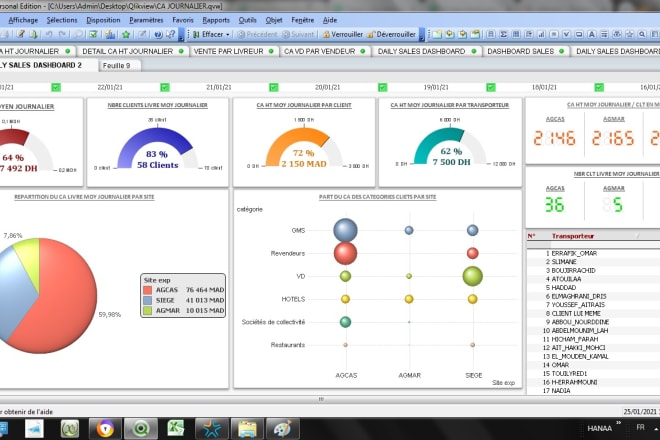This screenshot has width=660, height=440.
Task: Toggle green checkbox at left of 22/01/21
Action: (56, 87)
